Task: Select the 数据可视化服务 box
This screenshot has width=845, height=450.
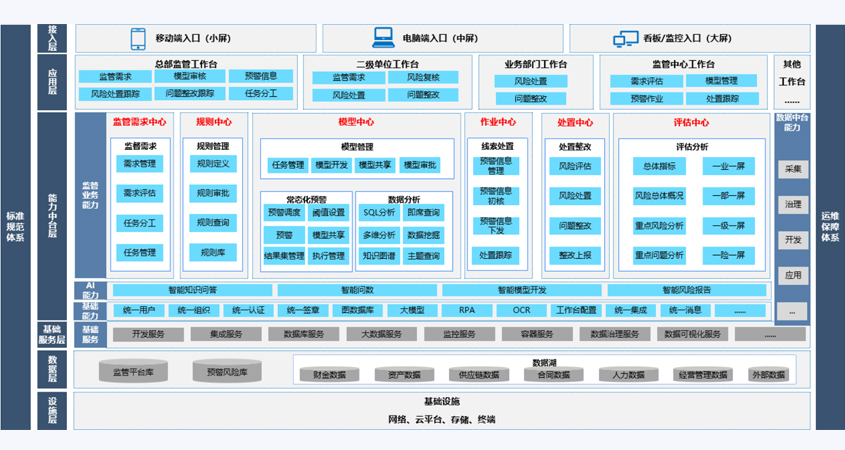Action: tap(692, 334)
